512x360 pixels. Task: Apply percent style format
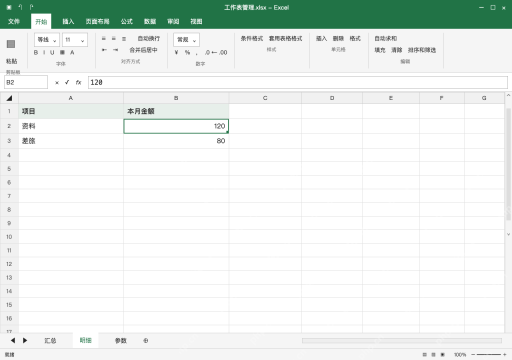point(187,52)
